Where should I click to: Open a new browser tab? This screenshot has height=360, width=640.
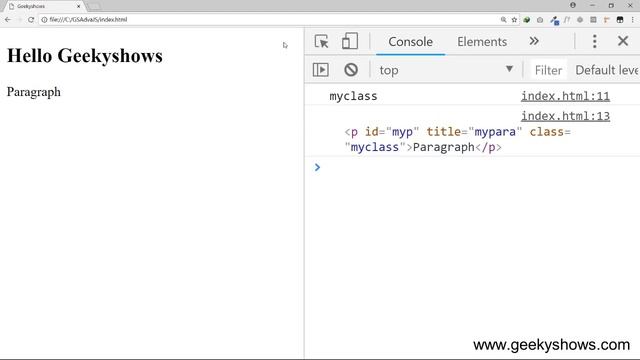tap(94, 7)
